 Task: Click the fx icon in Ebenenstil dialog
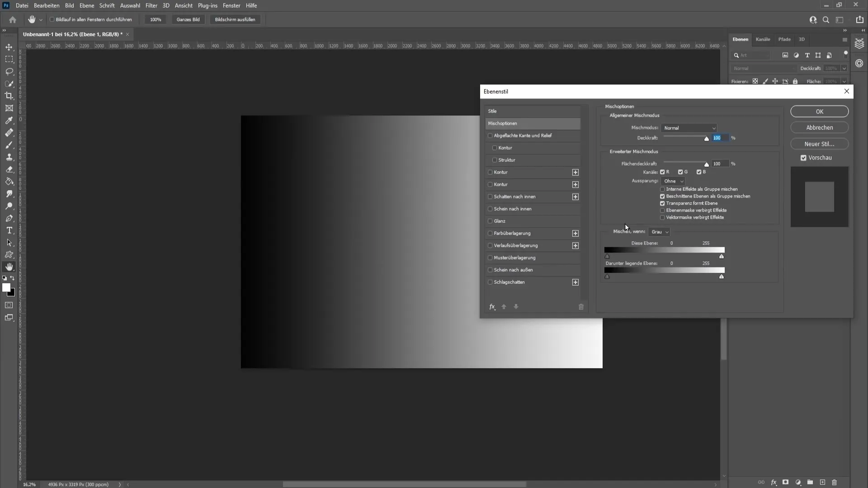[492, 307]
